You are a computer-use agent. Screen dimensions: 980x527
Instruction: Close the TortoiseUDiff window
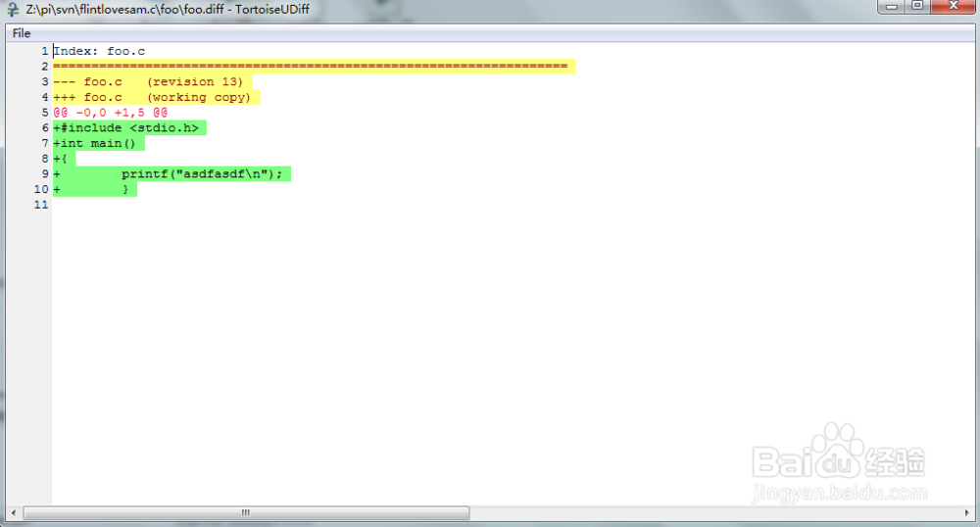(x=954, y=6)
